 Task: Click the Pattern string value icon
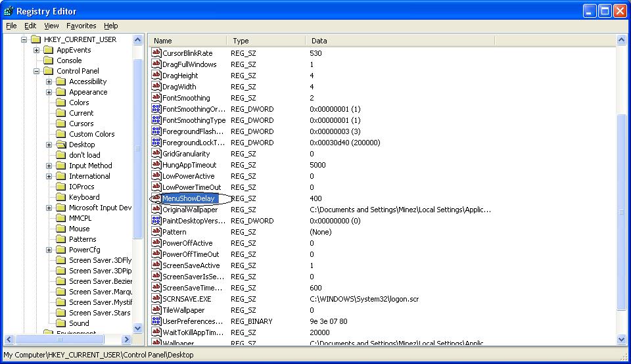(x=156, y=231)
